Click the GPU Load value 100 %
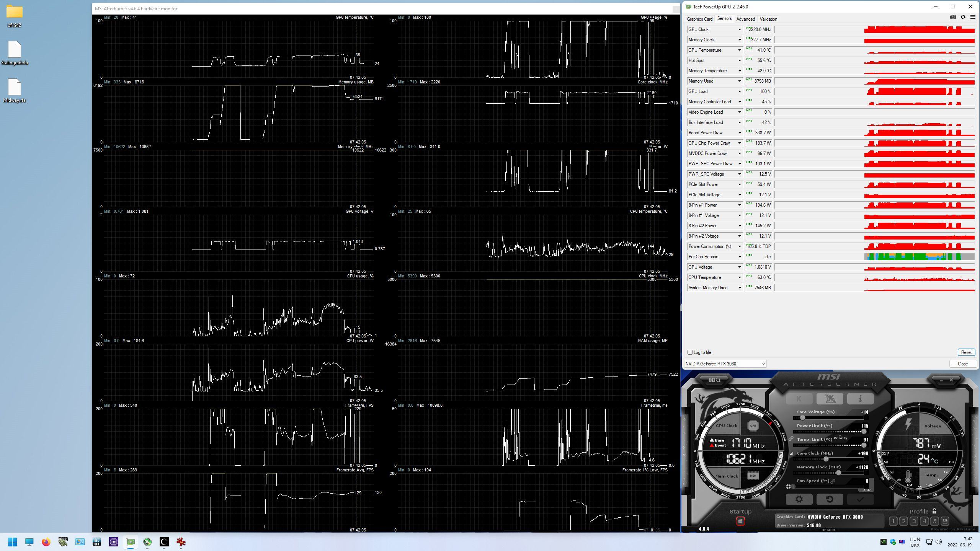 (759, 91)
